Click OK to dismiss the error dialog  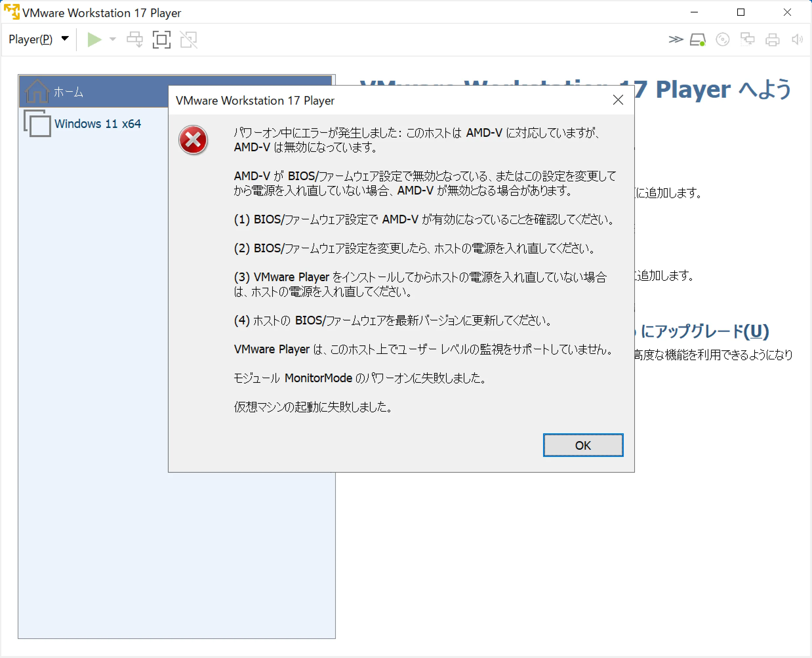(x=583, y=445)
